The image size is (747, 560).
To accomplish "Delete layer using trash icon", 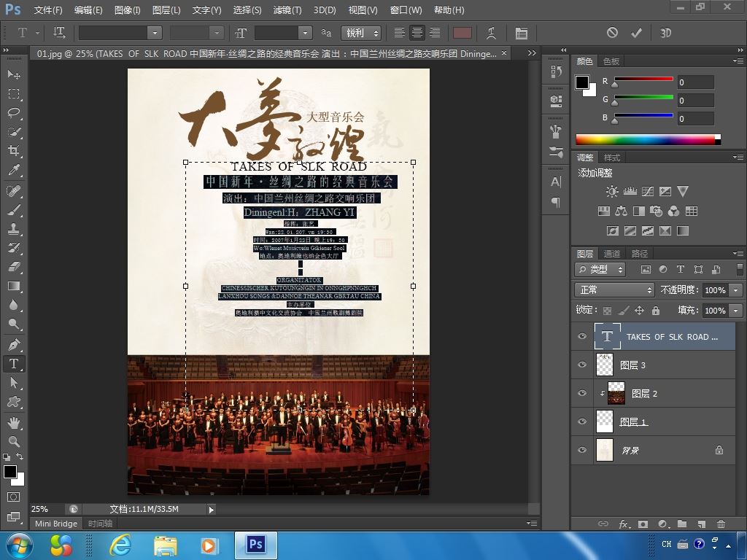I will click(x=721, y=524).
